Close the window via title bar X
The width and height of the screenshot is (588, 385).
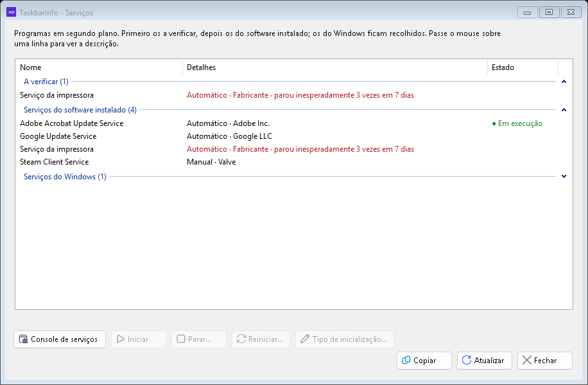[x=571, y=12]
